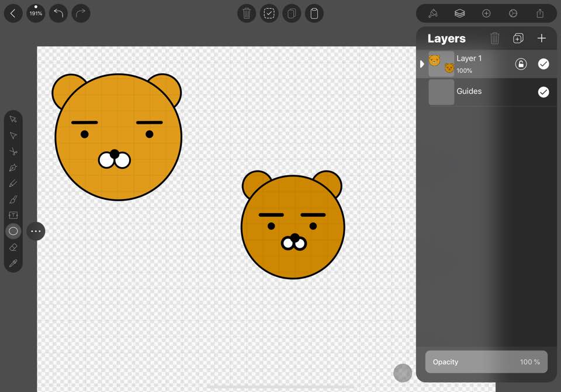Image resolution: width=561 pixels, height=392 pixels.
Task: Toggle select-all dashed checkbox icon
Action: [x=269, y=13]
